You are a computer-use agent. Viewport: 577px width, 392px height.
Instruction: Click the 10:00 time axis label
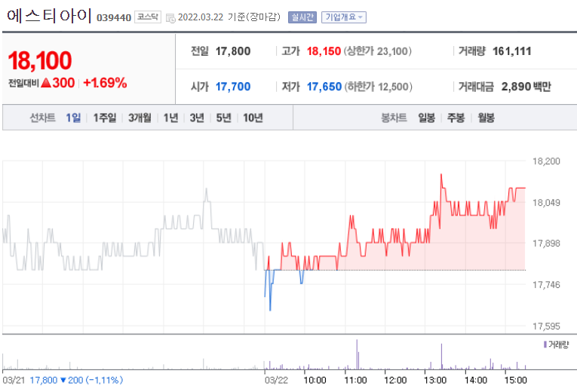[x=315, y=380]
